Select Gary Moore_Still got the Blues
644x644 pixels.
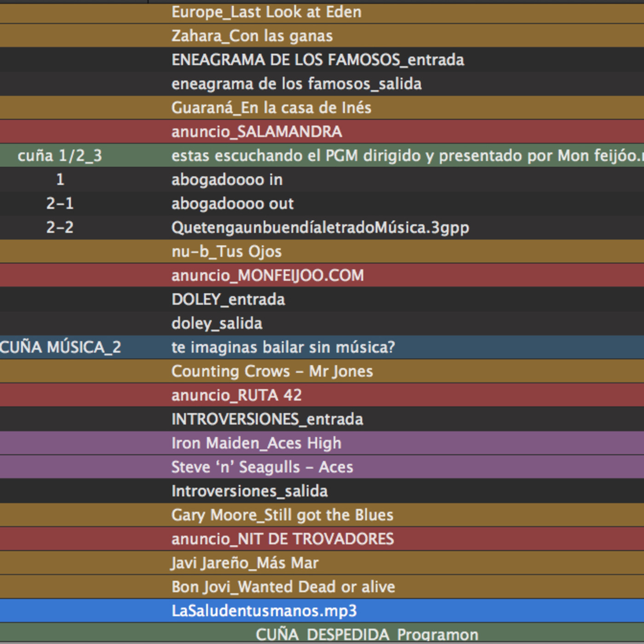(x=282, y=515)
